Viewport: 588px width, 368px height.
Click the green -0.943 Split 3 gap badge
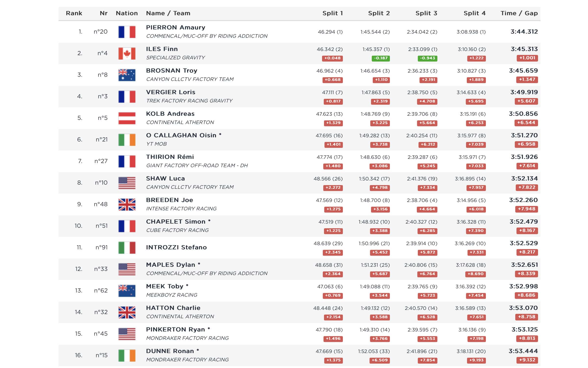coord(427,58)
